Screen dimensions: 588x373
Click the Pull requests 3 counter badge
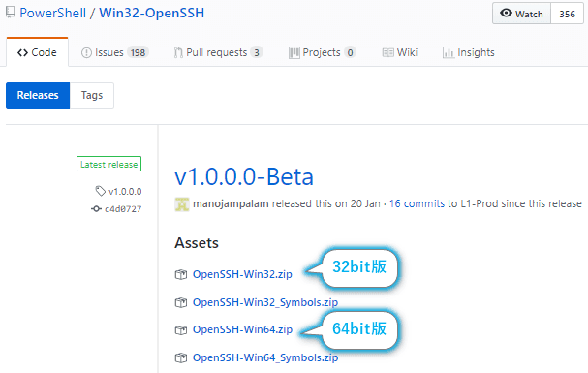pos(257,52)
